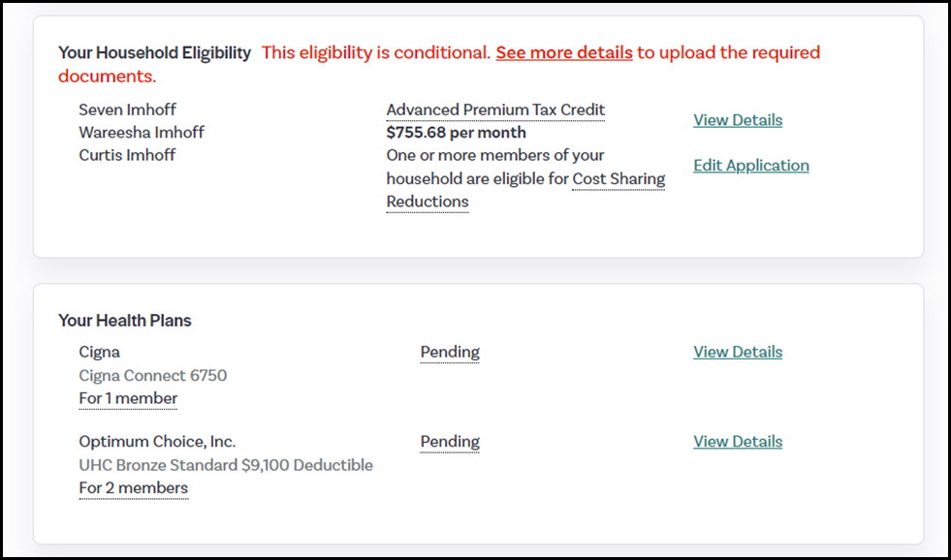
Task: Open Edit Application
Action: pos(750,165)
